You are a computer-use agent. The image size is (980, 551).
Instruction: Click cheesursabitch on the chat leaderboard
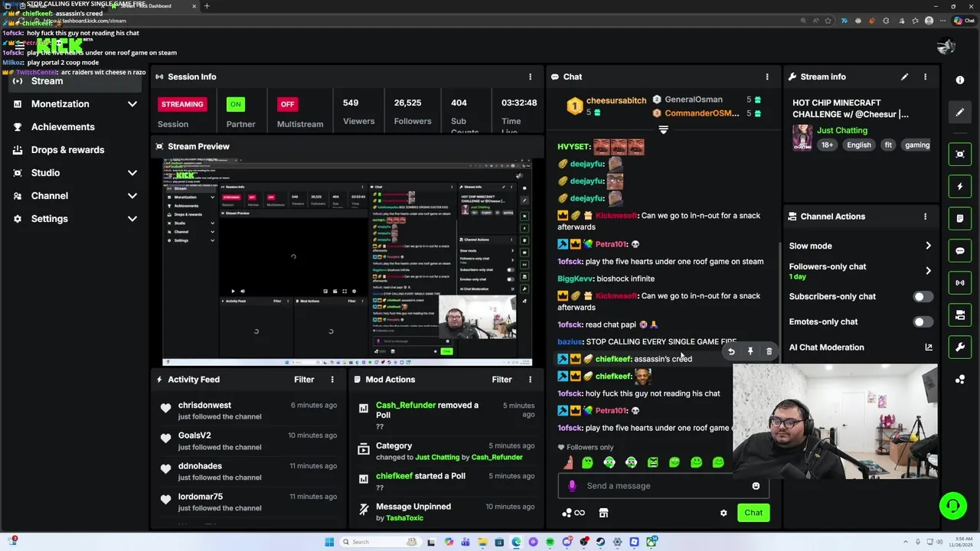coord(616,101)
